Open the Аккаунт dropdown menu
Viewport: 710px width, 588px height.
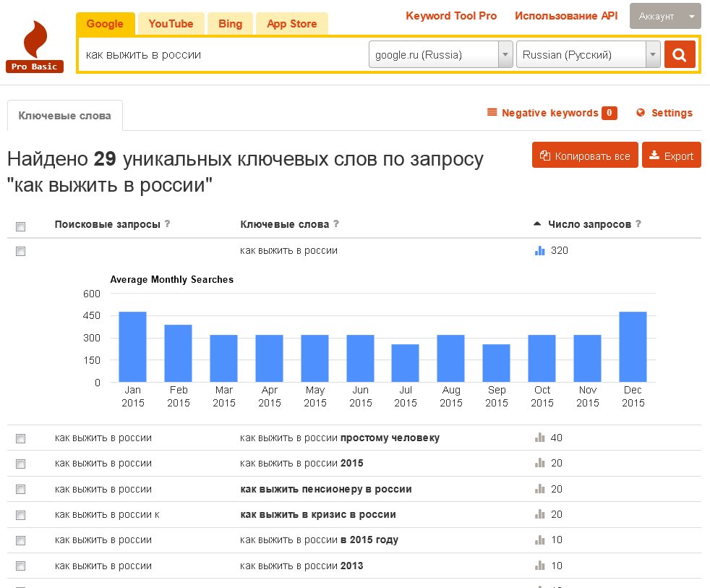[665, 17]
